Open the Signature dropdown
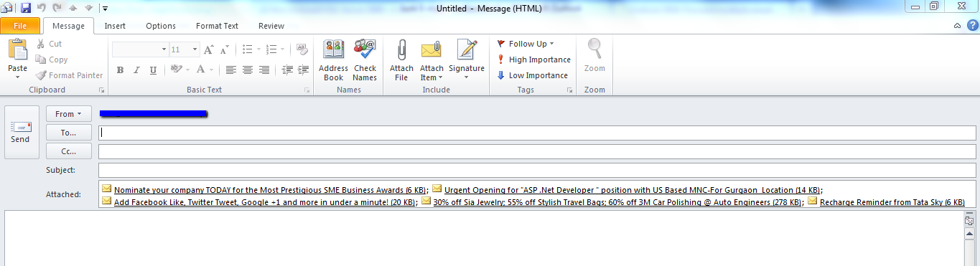Screen dimensions: 980x266 [467, 60]
